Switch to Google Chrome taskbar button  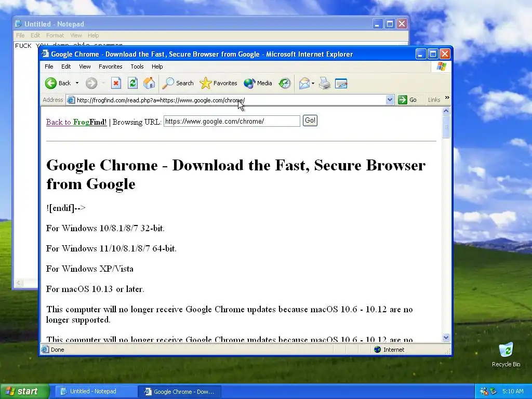179,392
